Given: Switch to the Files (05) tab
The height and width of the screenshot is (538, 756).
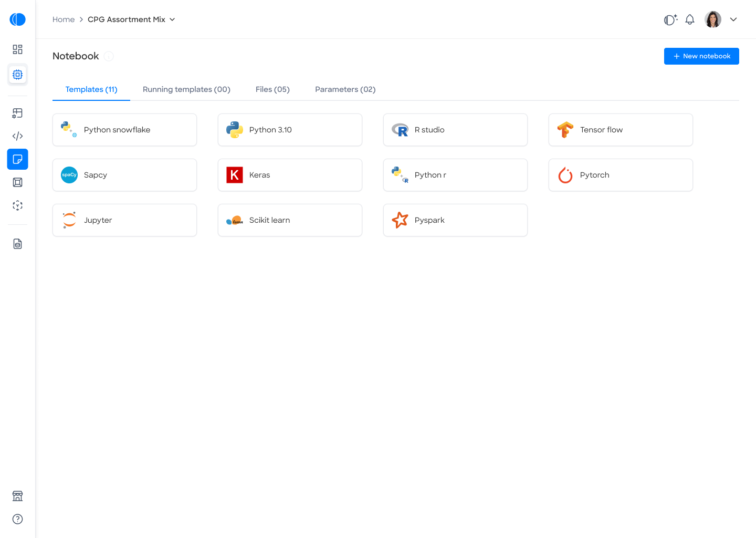Looking at the screenshot, I should tap(272, 89).
